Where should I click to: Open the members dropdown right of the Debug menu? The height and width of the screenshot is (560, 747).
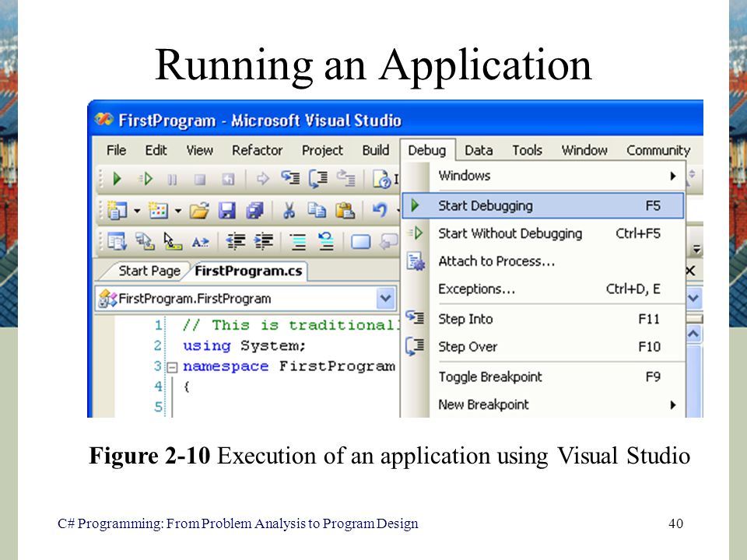[693, 299]
